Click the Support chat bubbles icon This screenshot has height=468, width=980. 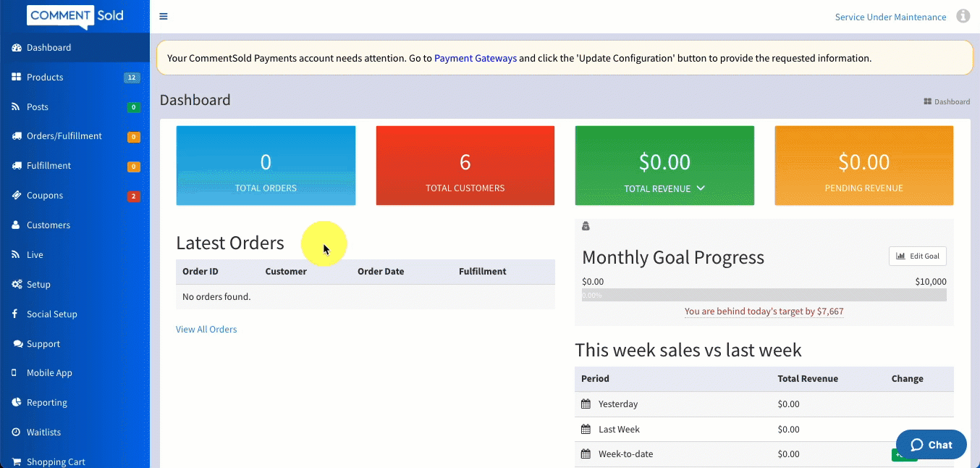tap(17, 344)
